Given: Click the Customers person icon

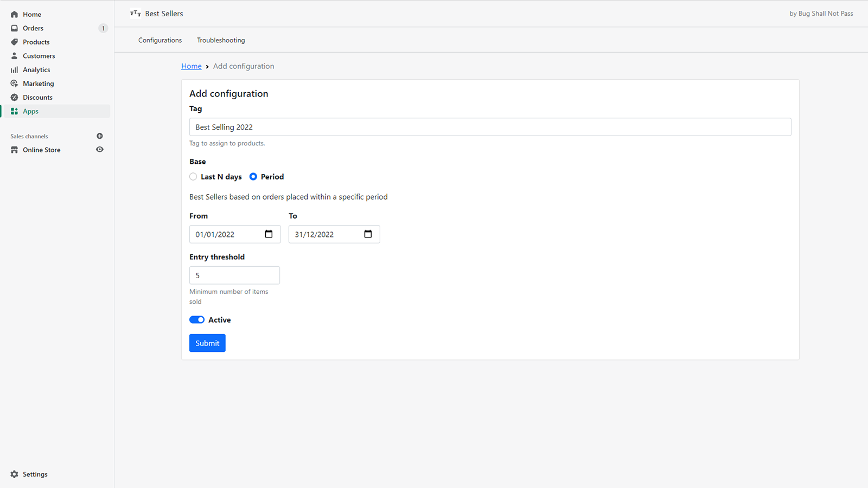Looking at the screenshot, I should coord(15,56).
